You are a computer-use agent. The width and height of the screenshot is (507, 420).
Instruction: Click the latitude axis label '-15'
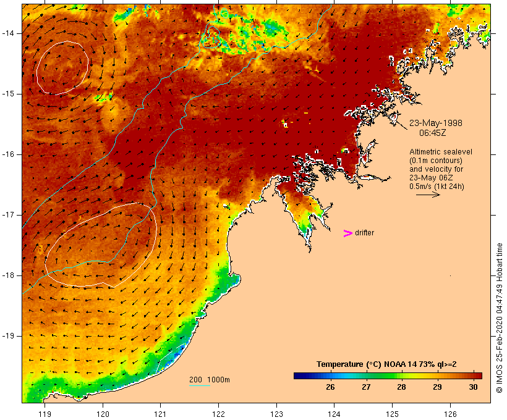[7, 94]
